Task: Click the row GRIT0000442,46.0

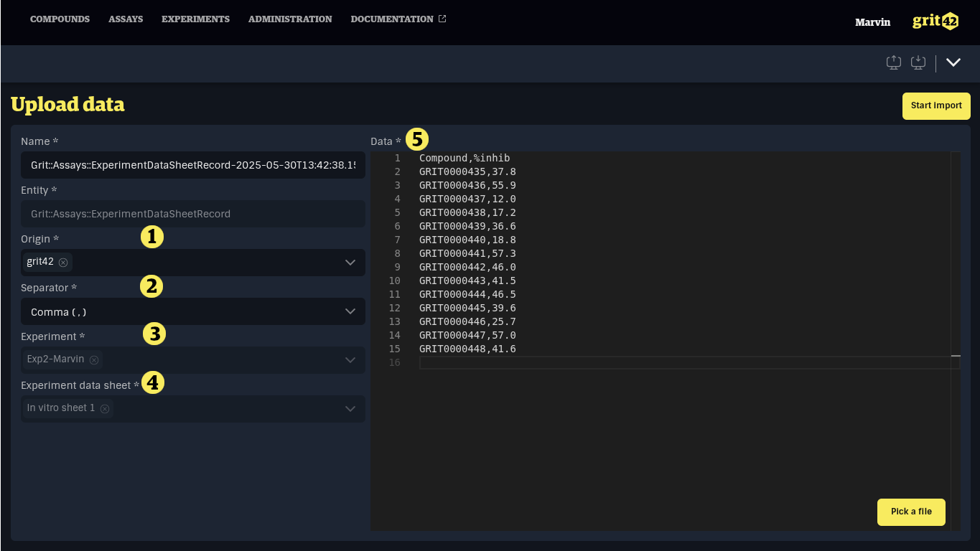Action: 467,267
